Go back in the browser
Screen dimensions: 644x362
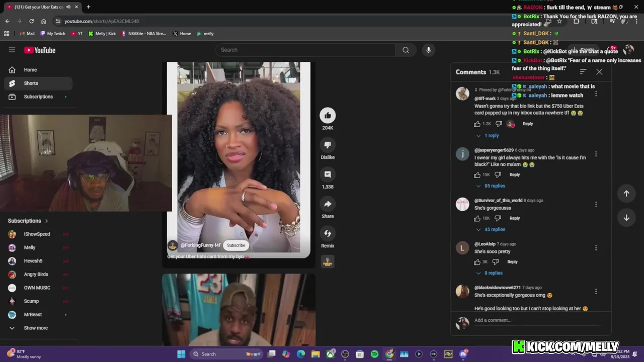coord(7,21)
